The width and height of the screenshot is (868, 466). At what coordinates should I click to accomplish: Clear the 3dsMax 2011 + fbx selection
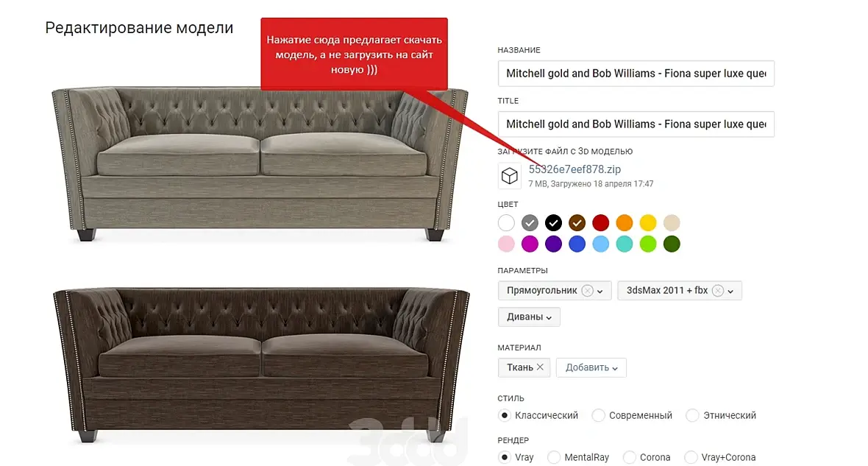pyautogui.click(x=717, y=290)
